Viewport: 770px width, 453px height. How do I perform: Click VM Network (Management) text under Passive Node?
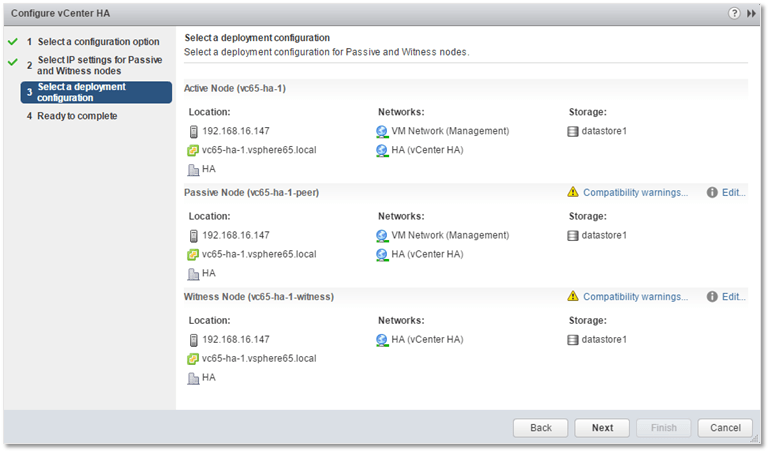[450, 235]
